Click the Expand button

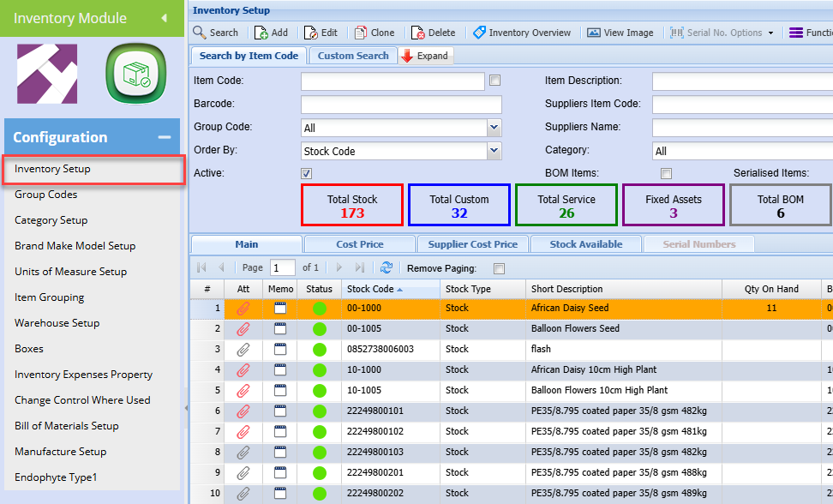425,56
